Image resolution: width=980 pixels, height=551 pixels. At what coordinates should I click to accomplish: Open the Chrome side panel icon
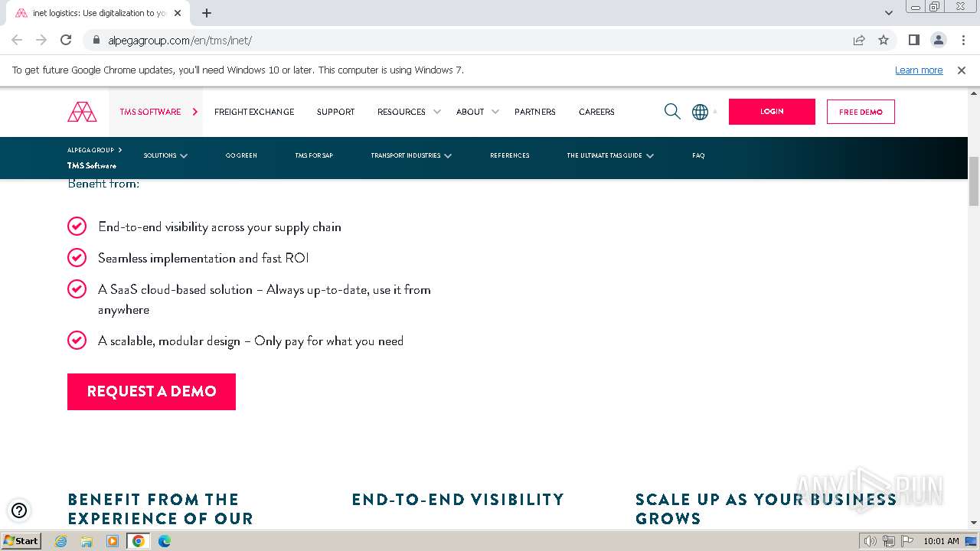(x=913, y=40)
